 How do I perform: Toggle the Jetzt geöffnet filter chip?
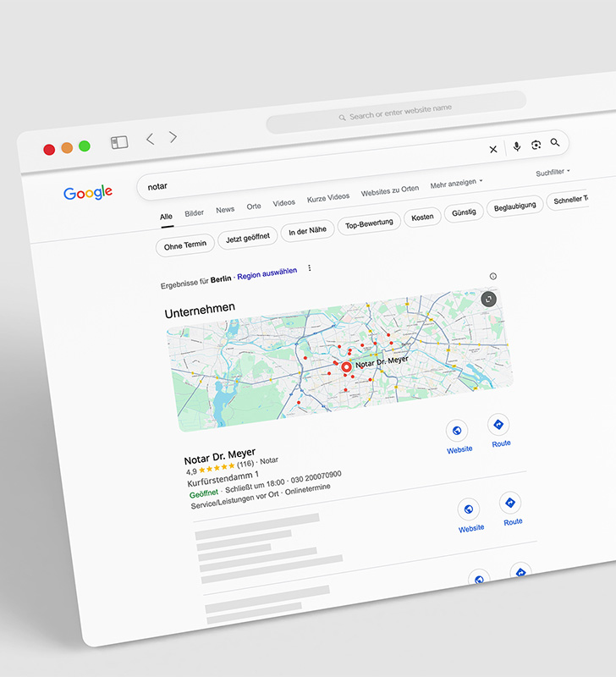tap(247, 239)
